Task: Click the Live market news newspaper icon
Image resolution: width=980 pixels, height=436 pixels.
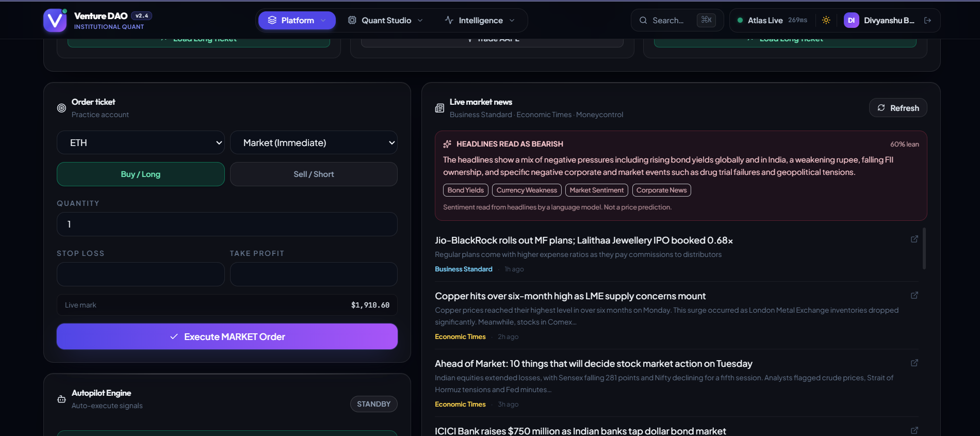Action: pyautogui.click(x=439, y=108)
